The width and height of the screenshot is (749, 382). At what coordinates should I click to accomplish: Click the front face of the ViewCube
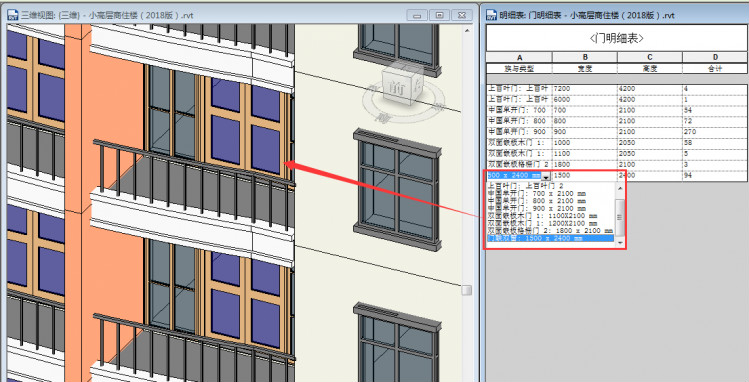click(396, 88)
